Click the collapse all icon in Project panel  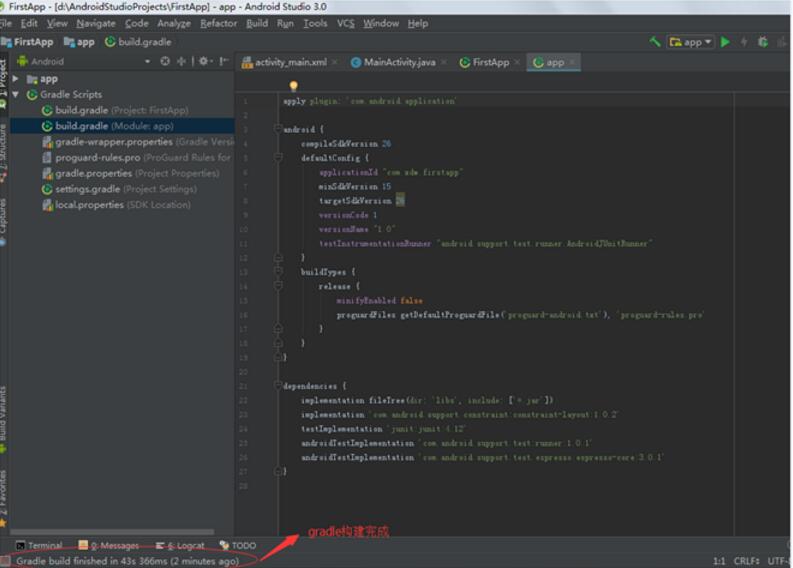181,61
